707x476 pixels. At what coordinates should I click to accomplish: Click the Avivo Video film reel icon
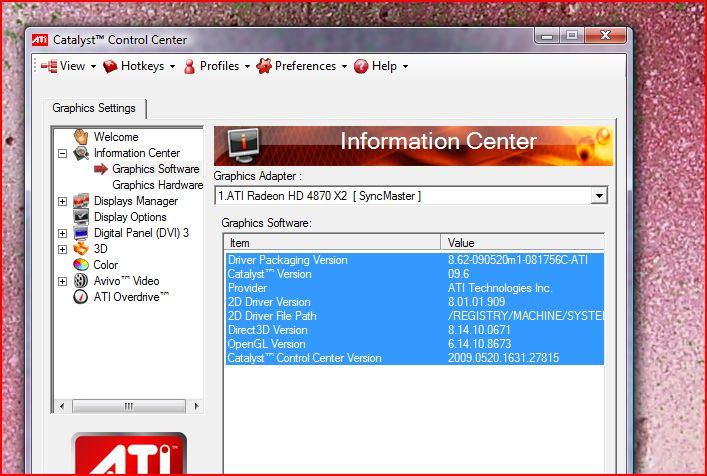pyautogui.click(x=81, y=281)
